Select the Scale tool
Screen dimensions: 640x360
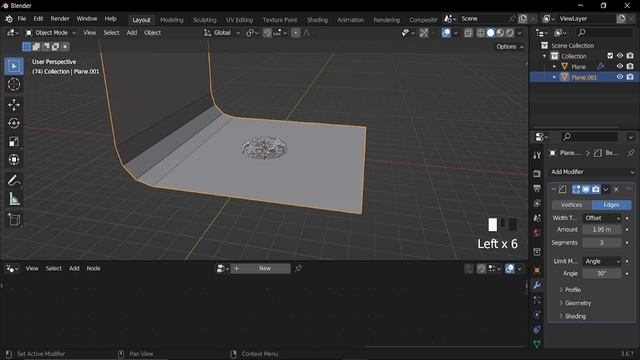click(x=14, y=142)
